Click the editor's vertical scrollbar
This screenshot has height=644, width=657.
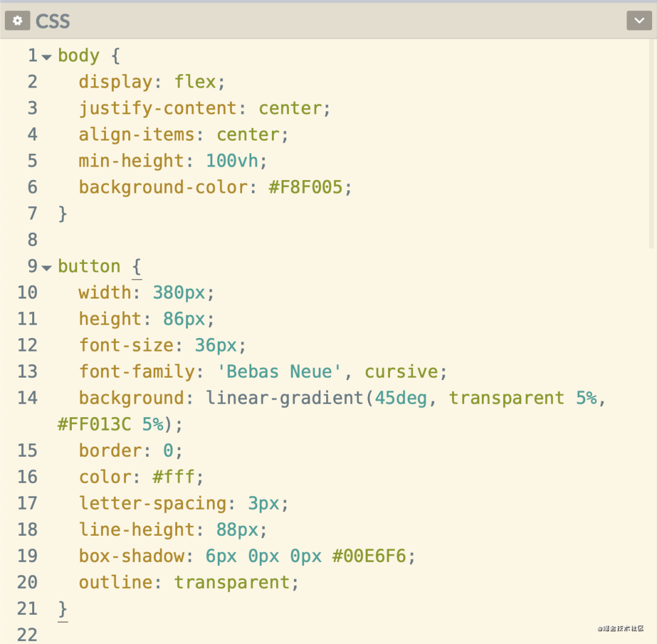pyautogui.click(x=652, y=146)
